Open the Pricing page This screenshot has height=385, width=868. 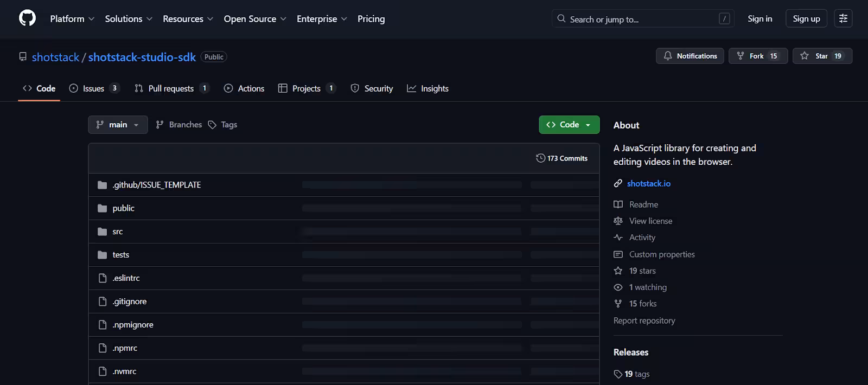(371, 18)
